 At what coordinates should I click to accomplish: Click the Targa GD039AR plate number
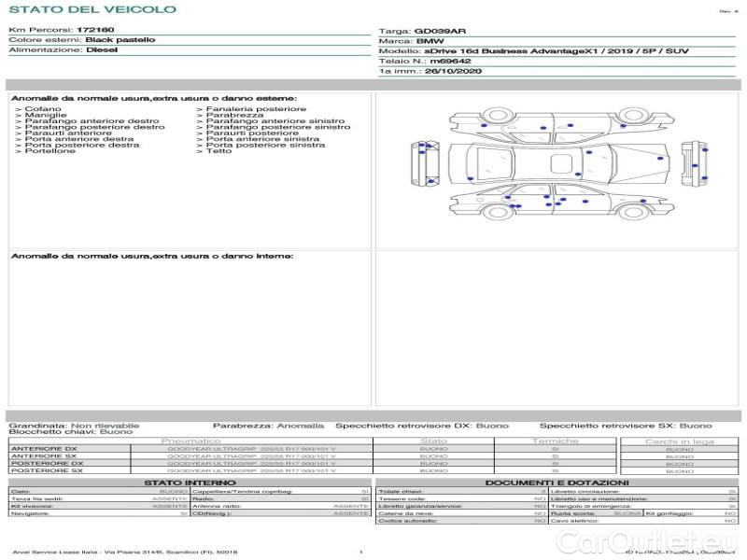pyautogui.click(x=440, y=32)
